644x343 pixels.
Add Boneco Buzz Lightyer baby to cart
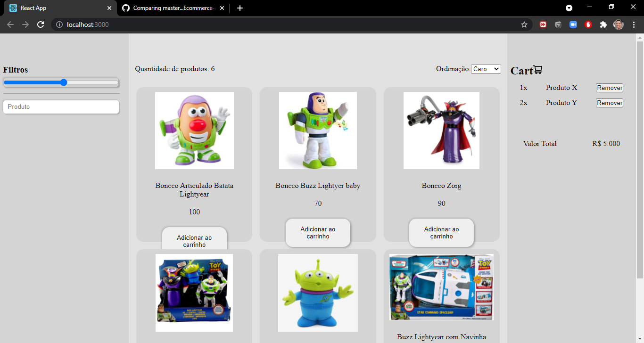point(318,233)
